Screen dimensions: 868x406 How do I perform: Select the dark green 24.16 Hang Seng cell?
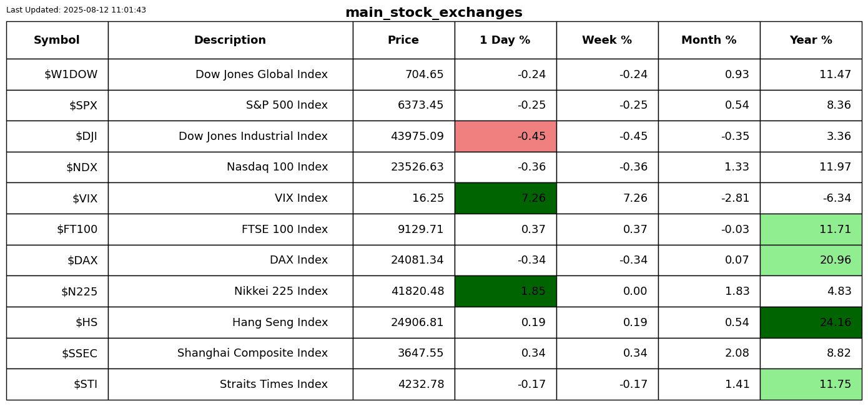811,322
